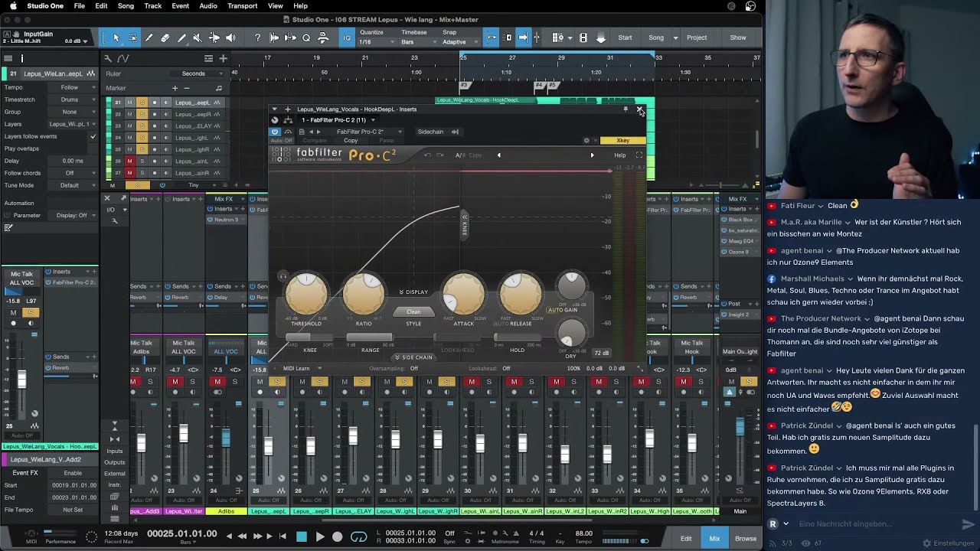Open Snap Adaptive dropdown
980x551 pixels.
point(461,42)
